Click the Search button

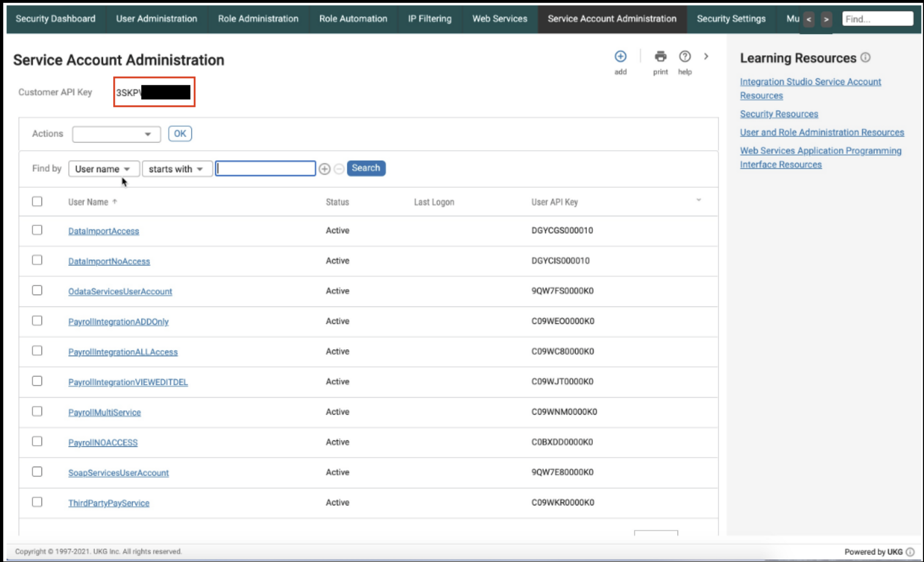pyautogui.click(x=366, y=168)
